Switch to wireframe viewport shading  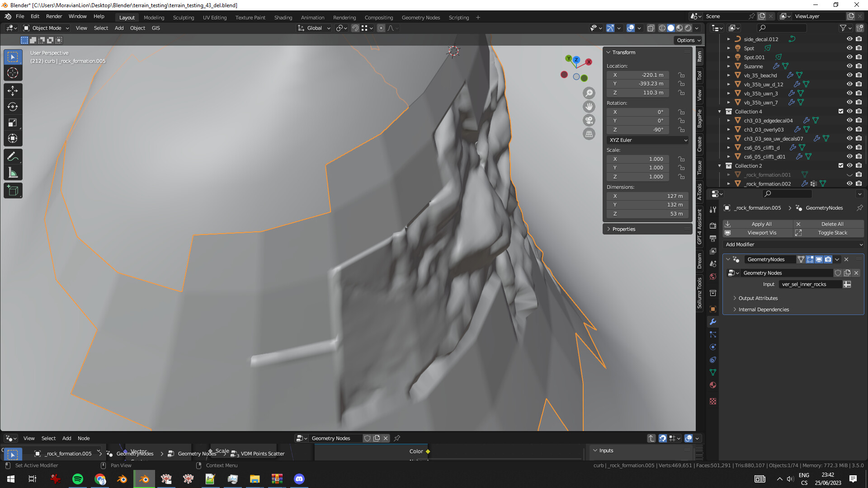click(662, 28)
